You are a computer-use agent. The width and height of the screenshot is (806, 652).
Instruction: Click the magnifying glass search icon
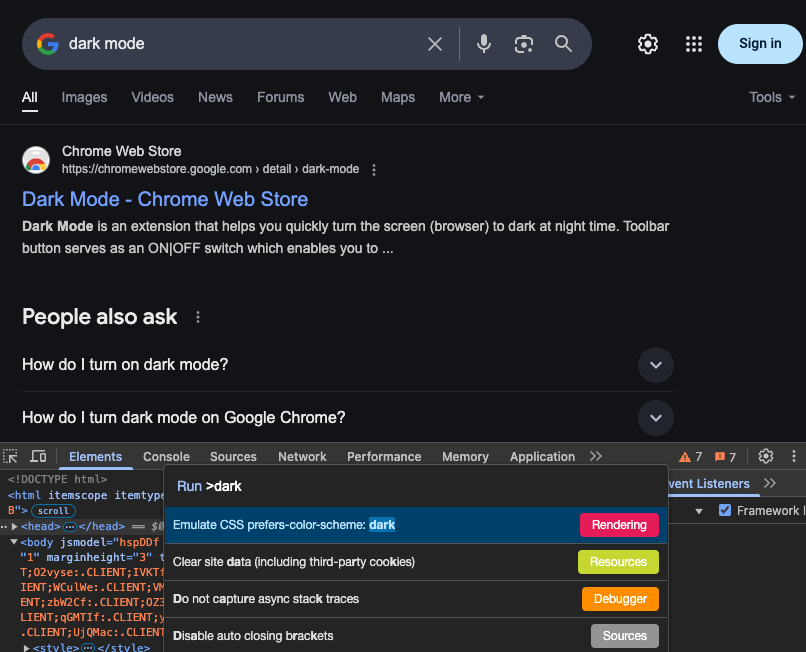click(563, 44)
